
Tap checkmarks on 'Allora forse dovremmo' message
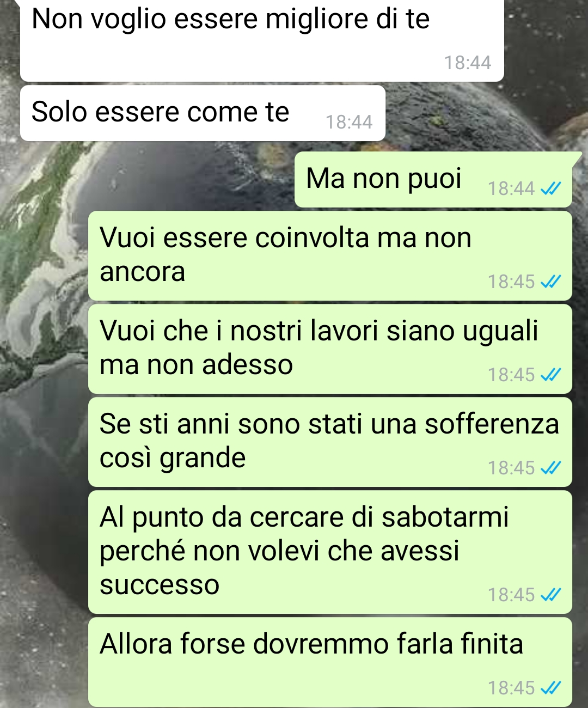pos(550,688)
